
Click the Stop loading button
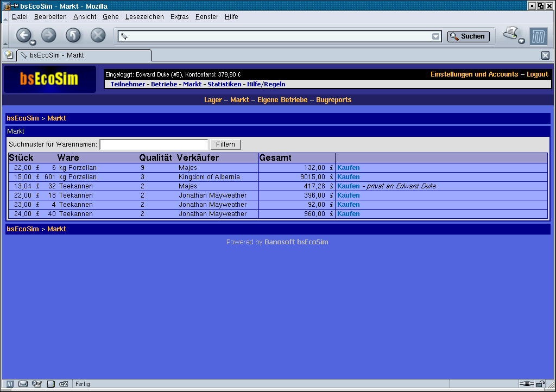click(x=98, y=35)
